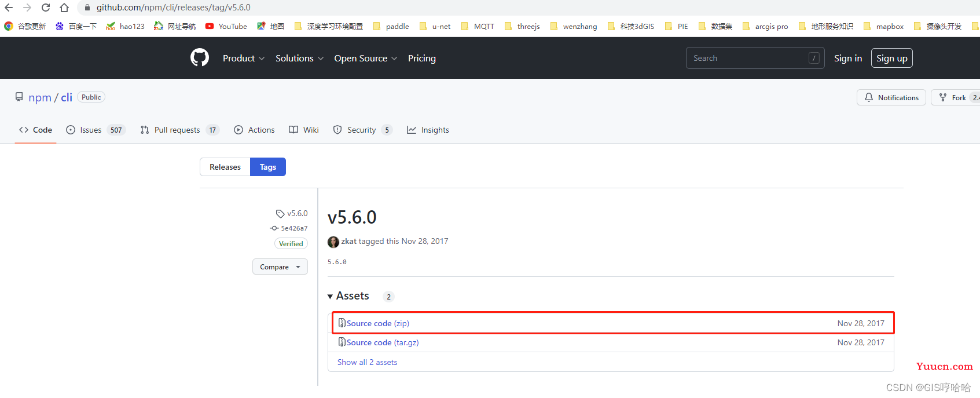Switch to the Releases view

pyautogui.click(x=225, y=167)
